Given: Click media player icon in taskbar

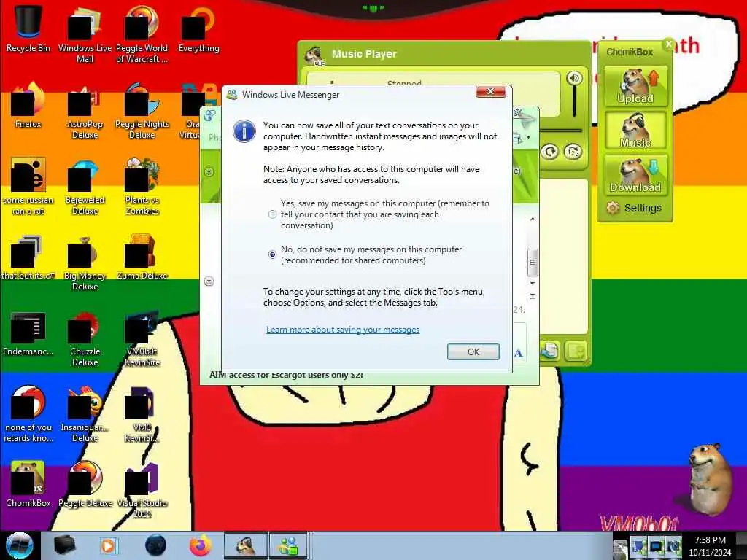Looking at the screenshot, I should coord(109,545).
